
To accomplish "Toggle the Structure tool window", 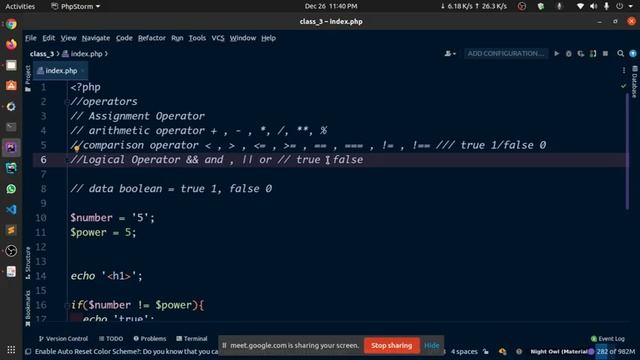I will (x=28, y=263).
